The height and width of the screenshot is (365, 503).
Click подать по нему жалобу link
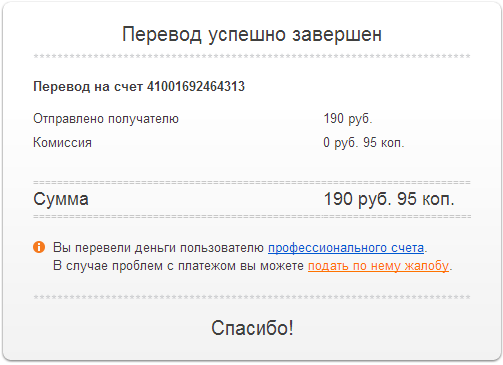(378, 266)
